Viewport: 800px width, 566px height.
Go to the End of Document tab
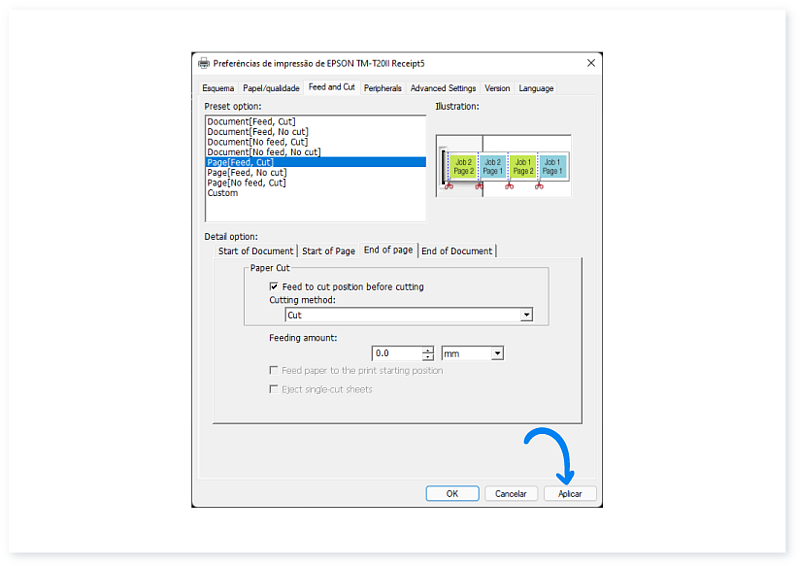(x=456, y=251)
